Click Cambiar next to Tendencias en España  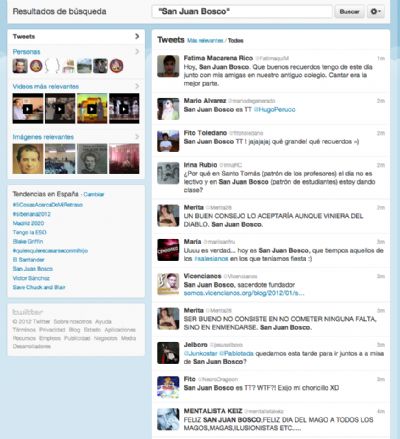coord(94,194)
